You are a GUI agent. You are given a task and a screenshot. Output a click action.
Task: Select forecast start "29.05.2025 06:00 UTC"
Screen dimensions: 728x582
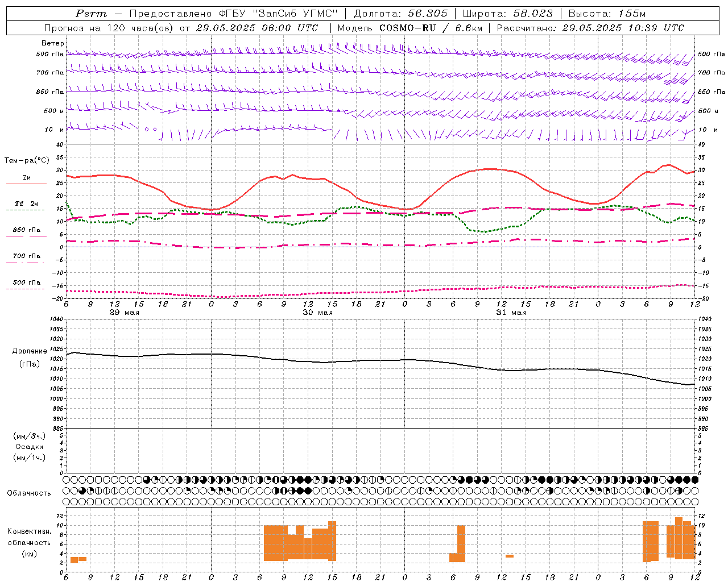[257, 28]
